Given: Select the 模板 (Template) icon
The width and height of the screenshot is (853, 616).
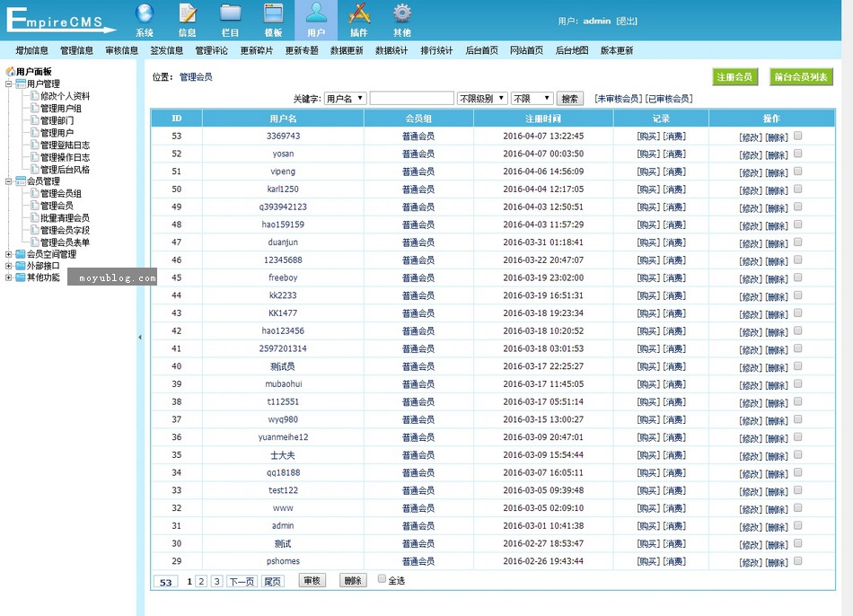Looking at the screenshot, I should click(x=273, y=13).
